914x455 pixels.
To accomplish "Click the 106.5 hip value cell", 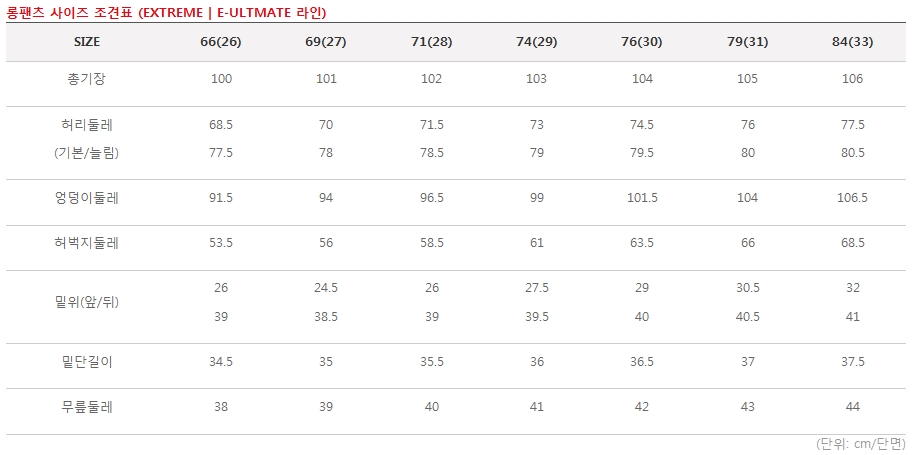I will 852,198.
